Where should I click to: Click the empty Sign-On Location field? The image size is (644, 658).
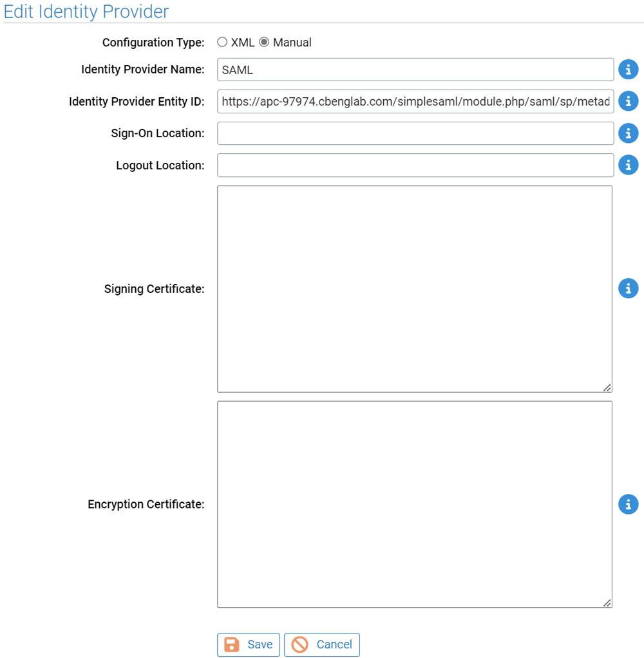(x=415, y=133)
